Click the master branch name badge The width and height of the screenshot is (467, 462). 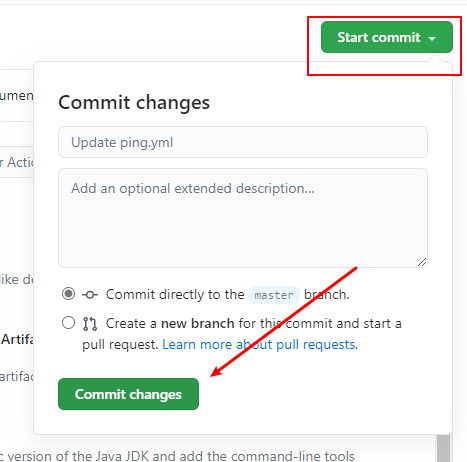point(274,295)
